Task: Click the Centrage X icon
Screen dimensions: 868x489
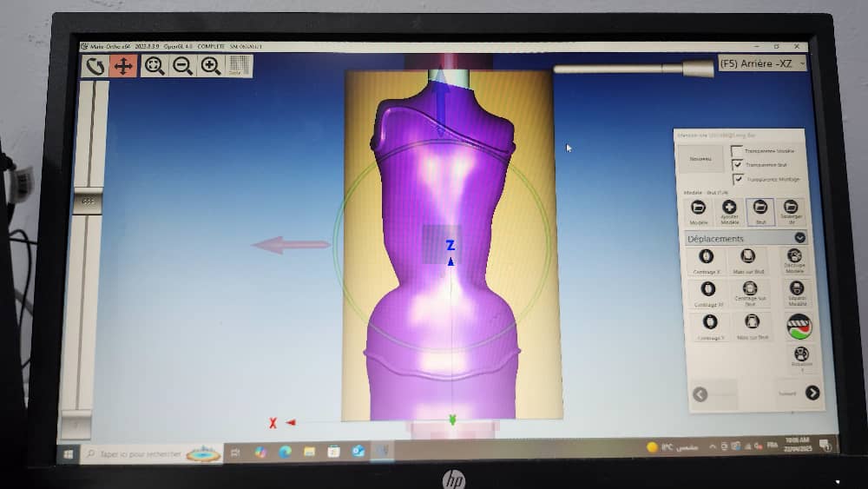Action: pos(707,257)
